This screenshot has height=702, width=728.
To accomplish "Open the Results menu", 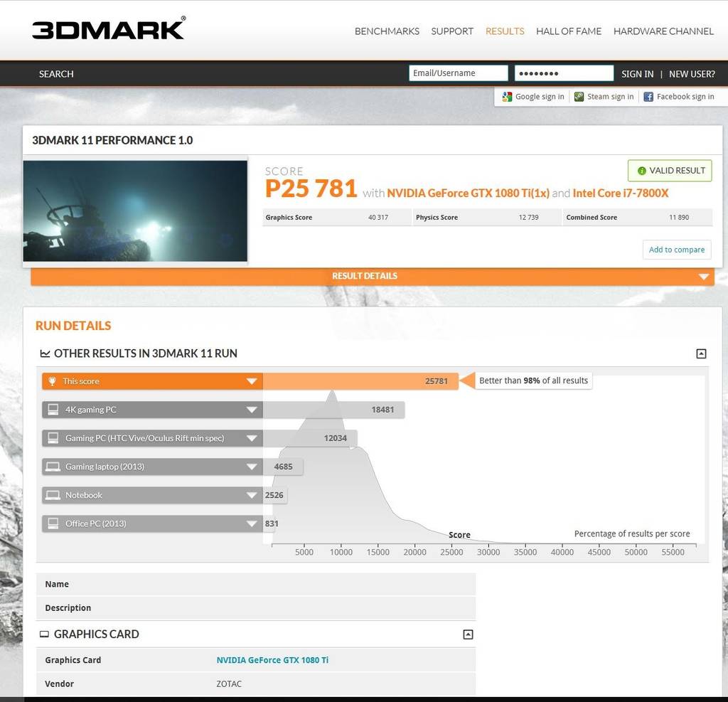I will pyautogui.click(x=505, y=31).
